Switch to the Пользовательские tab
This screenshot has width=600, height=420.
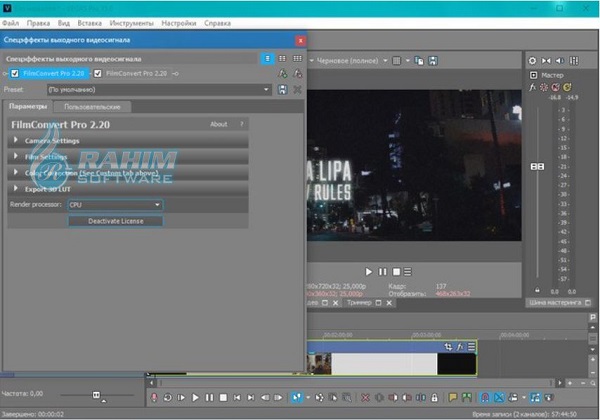(92, 106)
